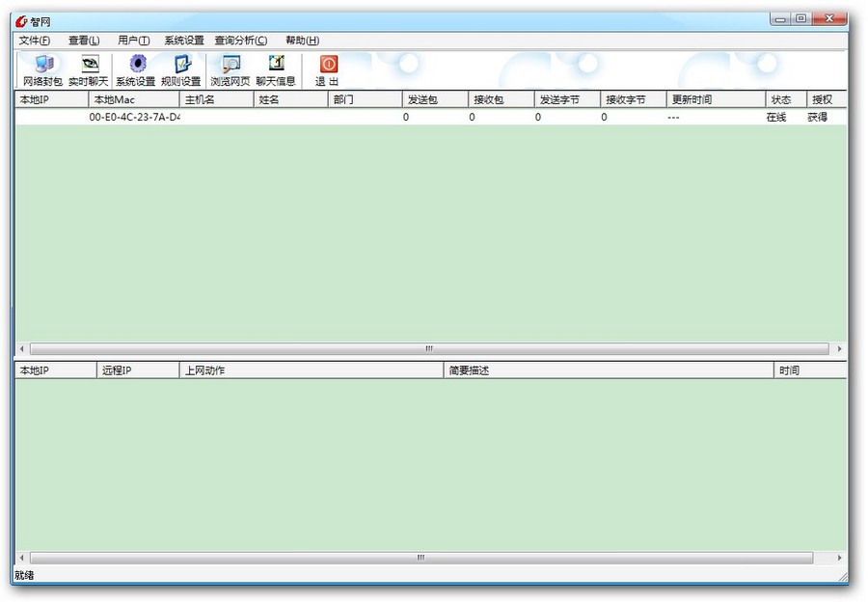Sort by 发送包 column header
The height and width of the screenshot is (602, 868).
click(435, 99)
